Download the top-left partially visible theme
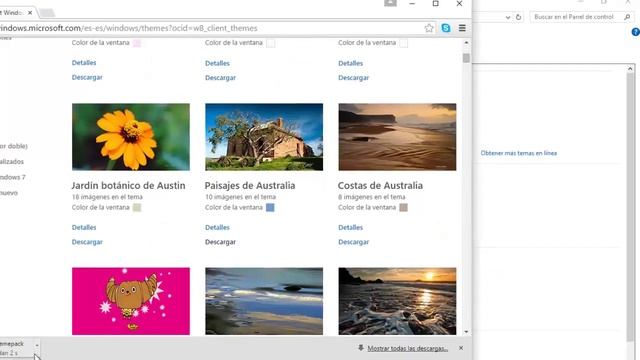Screen dimensions: 640x360 click(x=87, y=77)
